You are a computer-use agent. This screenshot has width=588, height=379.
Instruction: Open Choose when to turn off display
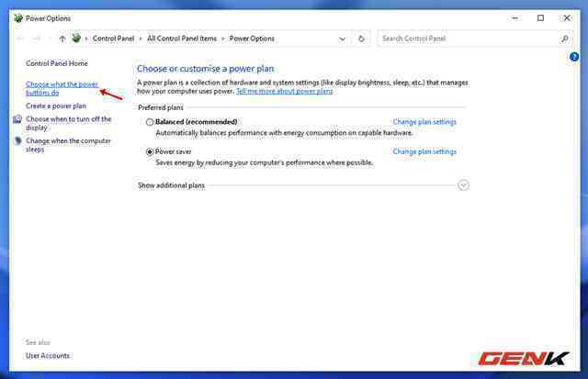pyautogui.click(x=69, y=123)
